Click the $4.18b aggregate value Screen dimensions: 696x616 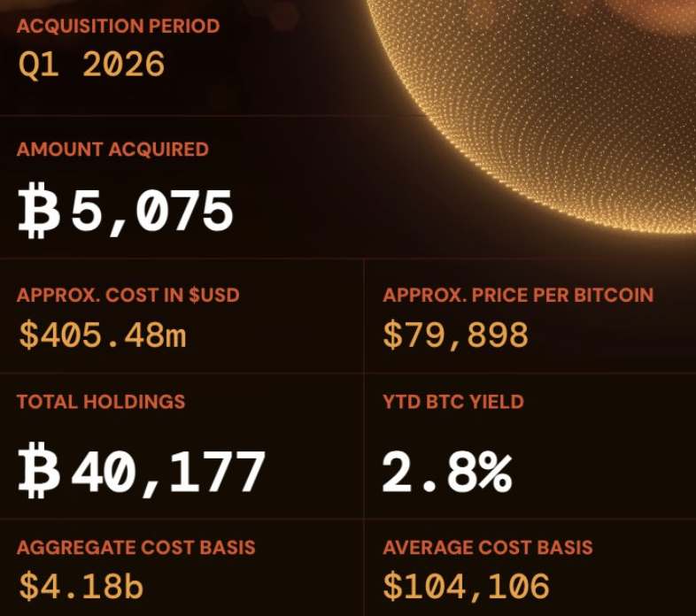click(81, 586)
